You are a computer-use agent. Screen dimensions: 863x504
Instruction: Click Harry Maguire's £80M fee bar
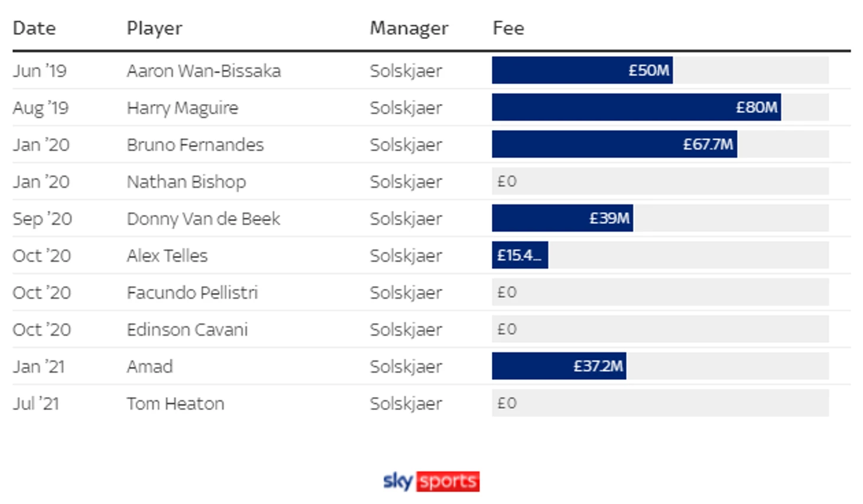[636, 108]
